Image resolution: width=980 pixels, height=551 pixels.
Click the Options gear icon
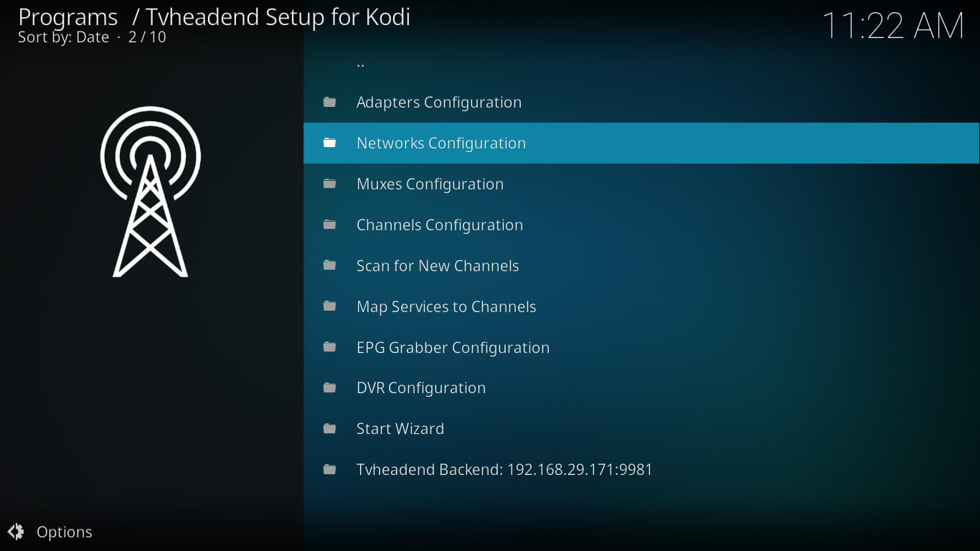[16, 532]
